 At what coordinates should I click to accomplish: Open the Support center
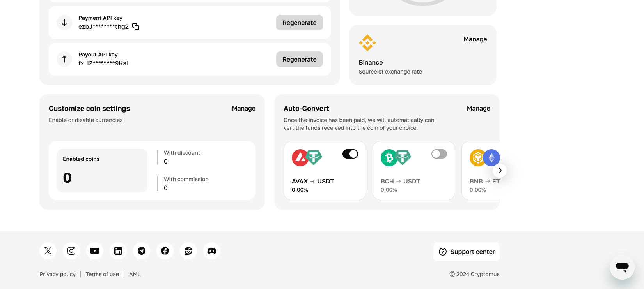[467, 252]
